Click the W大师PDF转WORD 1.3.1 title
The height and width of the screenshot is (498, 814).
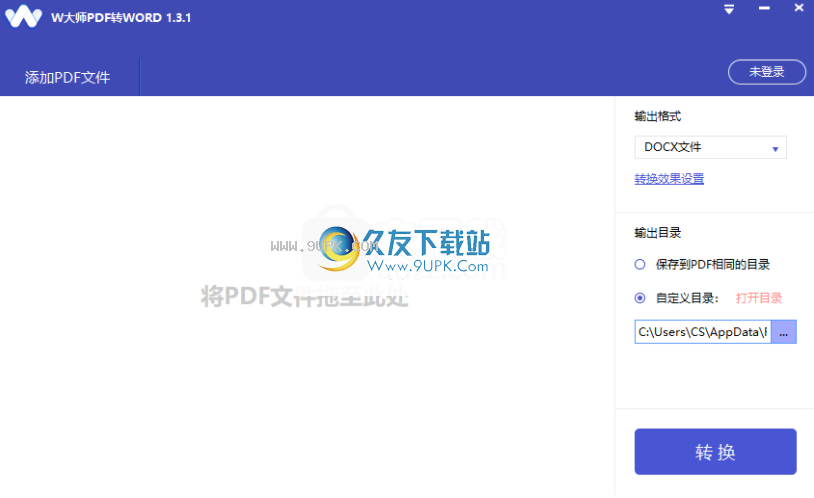[x=121, y=18]
